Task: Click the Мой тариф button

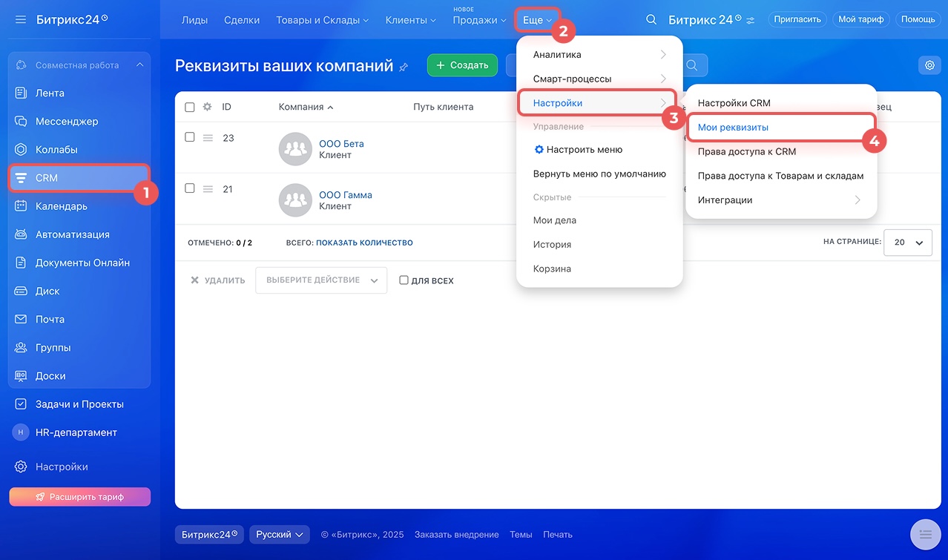Action: coord(861,19)
